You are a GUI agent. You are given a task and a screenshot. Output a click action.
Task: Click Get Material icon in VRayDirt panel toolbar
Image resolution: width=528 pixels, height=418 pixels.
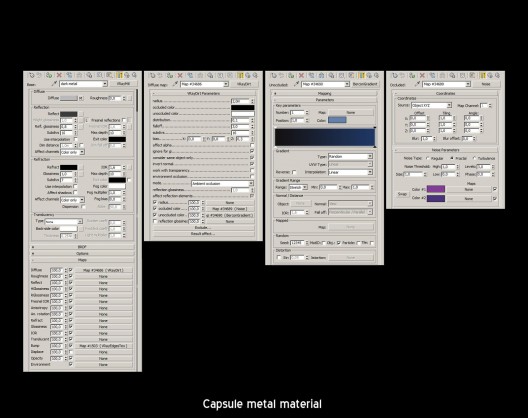(153, 75)
